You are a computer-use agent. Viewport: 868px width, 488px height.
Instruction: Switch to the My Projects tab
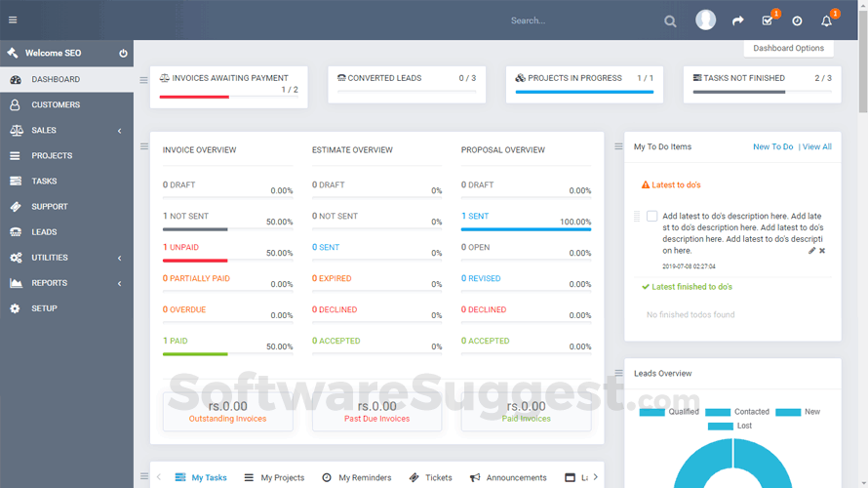[274, 477]
